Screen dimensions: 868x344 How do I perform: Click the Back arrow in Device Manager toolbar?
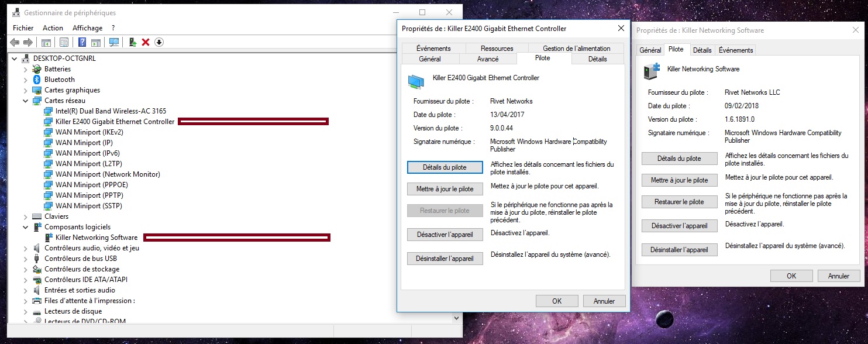(x=15, y=42)
